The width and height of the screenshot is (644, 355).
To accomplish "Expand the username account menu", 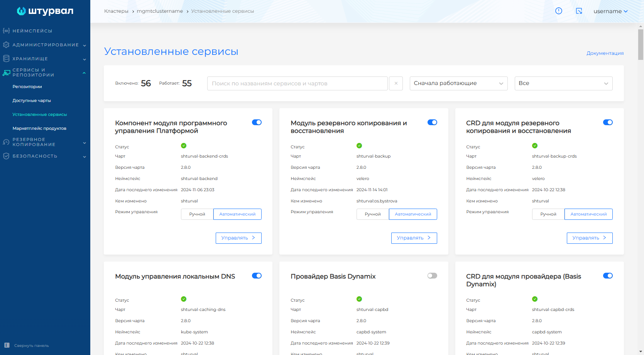I will coord(610,11).
